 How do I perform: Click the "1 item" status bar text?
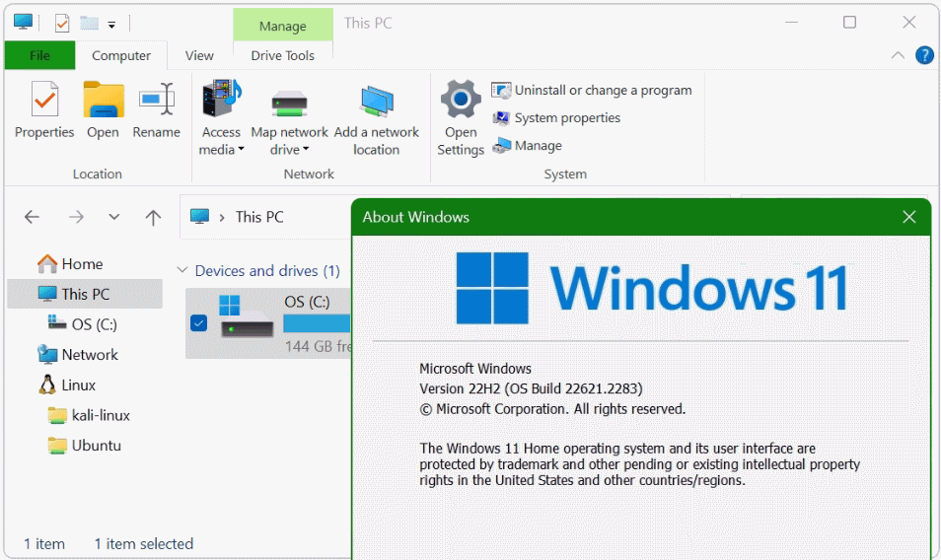44,544
